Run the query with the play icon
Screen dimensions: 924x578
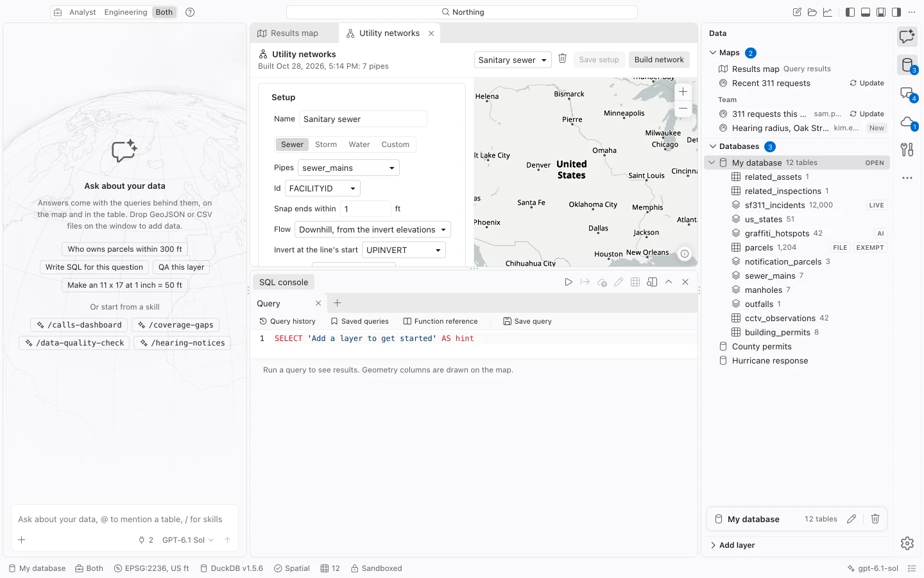point(569,282)
